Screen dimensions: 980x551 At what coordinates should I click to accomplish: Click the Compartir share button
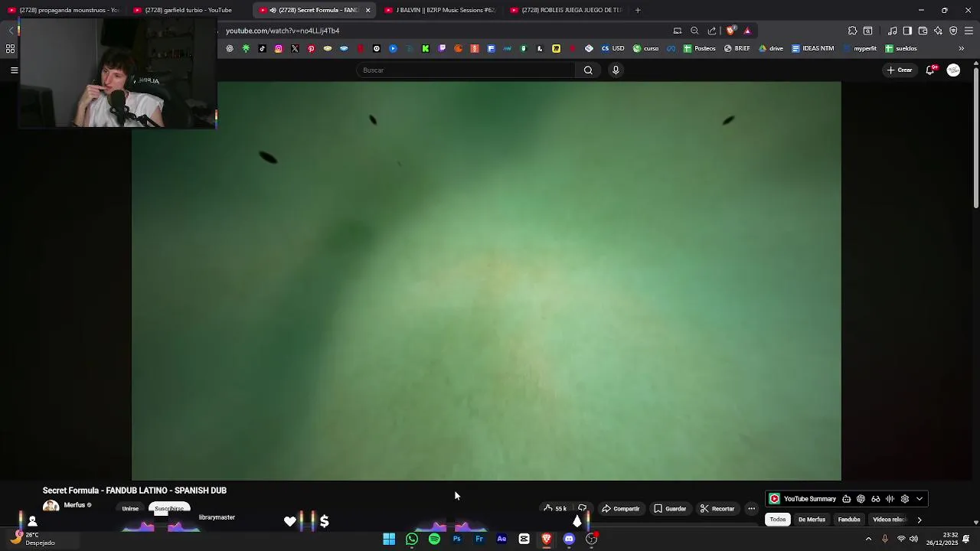pos(620,508)
